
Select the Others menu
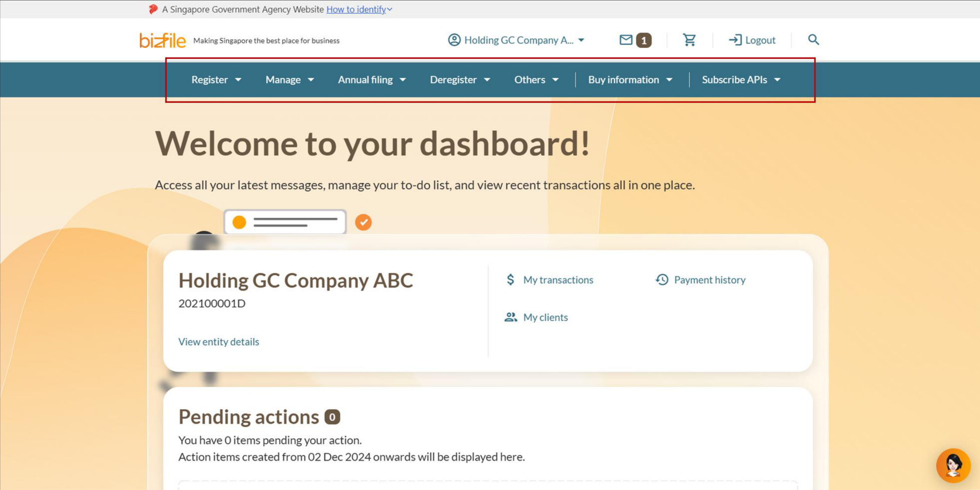(x=530, y=80)
